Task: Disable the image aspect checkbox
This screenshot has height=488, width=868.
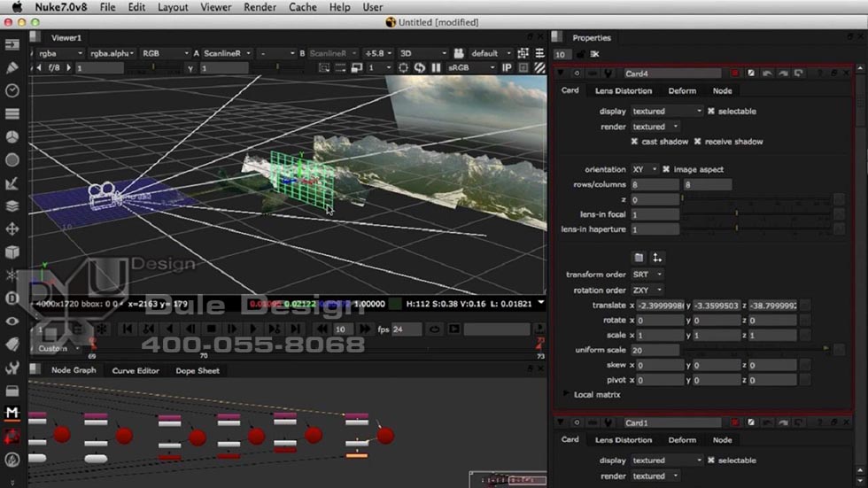Action: coord(666,169)
